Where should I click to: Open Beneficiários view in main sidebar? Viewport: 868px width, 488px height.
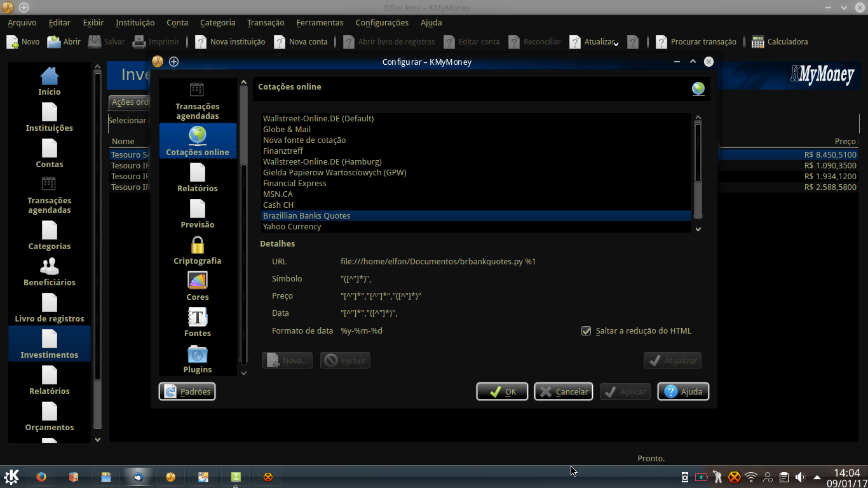pos(50,271)
